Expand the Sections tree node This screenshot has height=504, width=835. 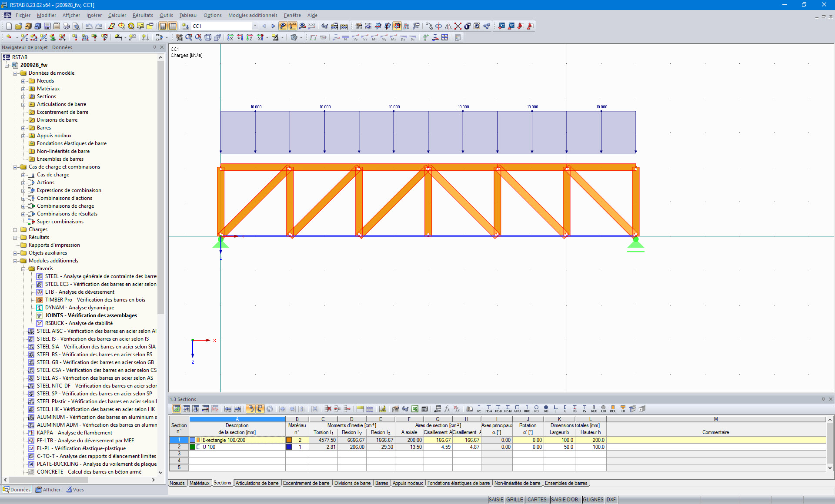[23, 96]
